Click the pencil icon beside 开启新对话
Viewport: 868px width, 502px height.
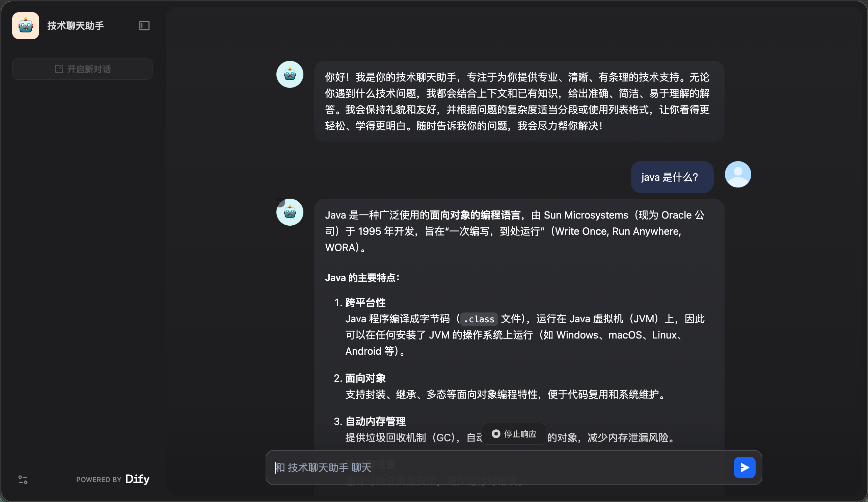pos(59,69)
